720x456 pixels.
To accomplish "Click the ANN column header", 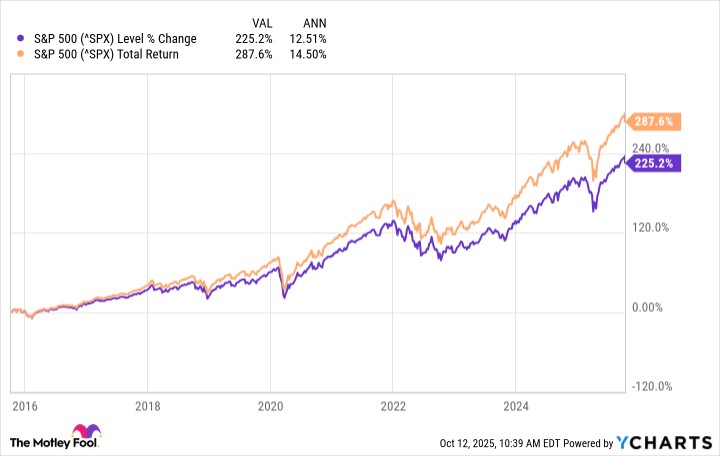I will (313, 22).
